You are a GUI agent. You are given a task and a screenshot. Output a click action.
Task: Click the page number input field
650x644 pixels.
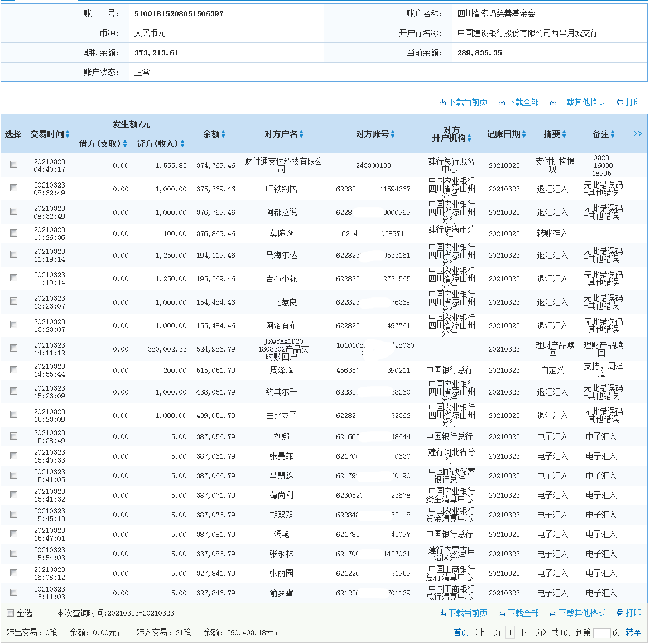coord(601,633)
